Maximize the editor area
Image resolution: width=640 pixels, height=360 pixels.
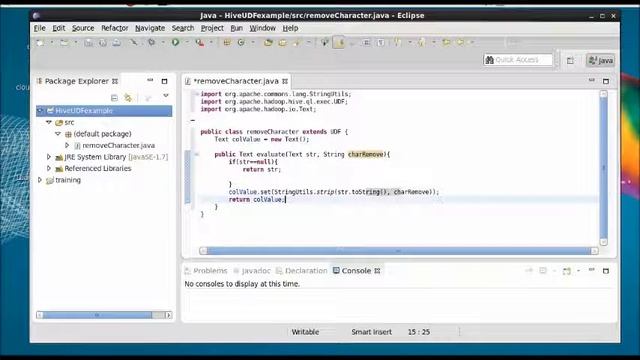click(606, 81)
